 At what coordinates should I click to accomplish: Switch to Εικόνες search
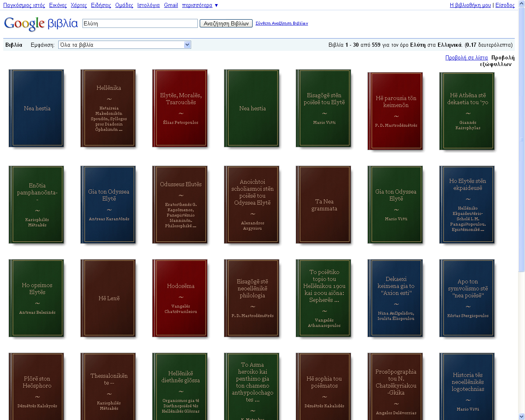pos(57,6)
